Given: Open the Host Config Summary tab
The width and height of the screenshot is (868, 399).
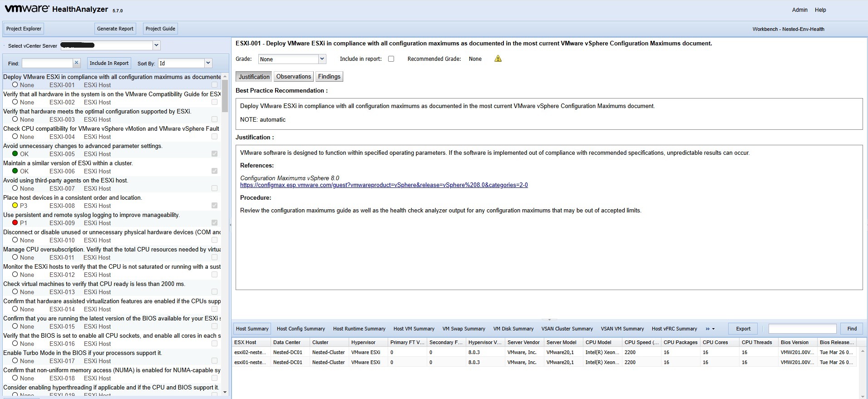Looking at the screenshot, I should click(x=301, y=329).
